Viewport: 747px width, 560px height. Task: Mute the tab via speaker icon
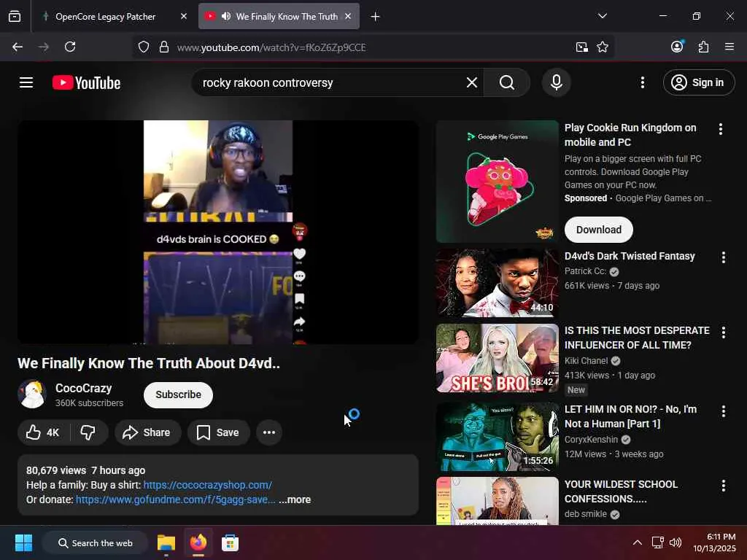click(x=226, y=16)
